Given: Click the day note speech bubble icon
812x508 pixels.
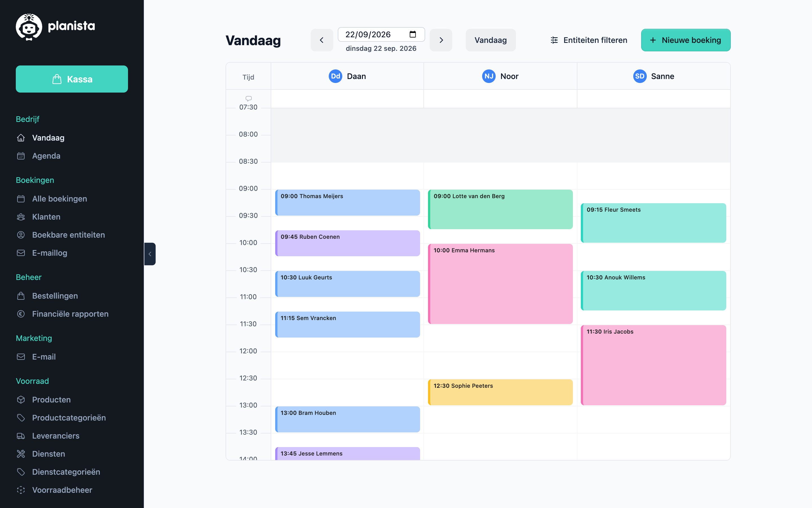Looking at the screenshot, I should coord(249,98).
